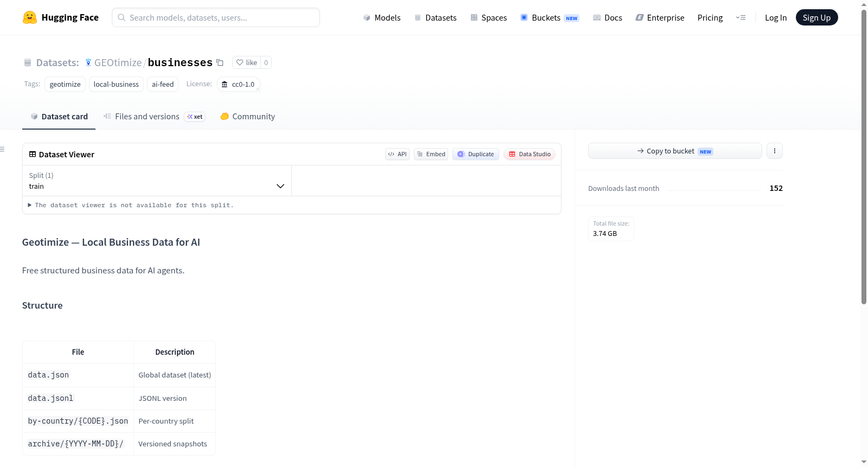Click the Structure heading

(x=42, y=305)
